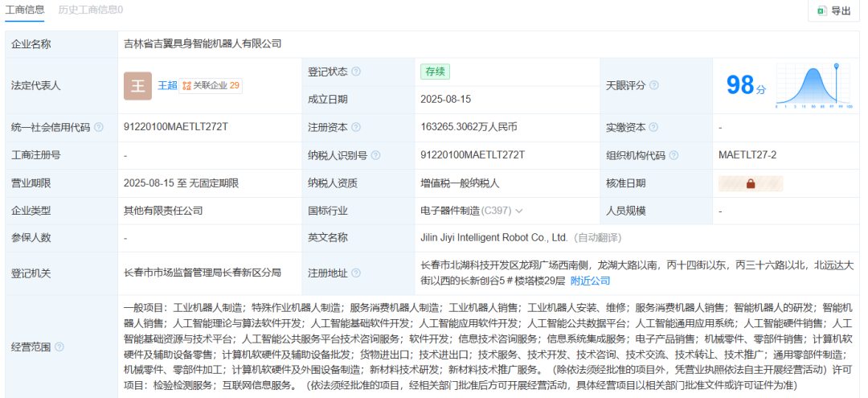Click help icon next to 天眼评分
Viewport: 868px width, 398px height.
point(653,85)
